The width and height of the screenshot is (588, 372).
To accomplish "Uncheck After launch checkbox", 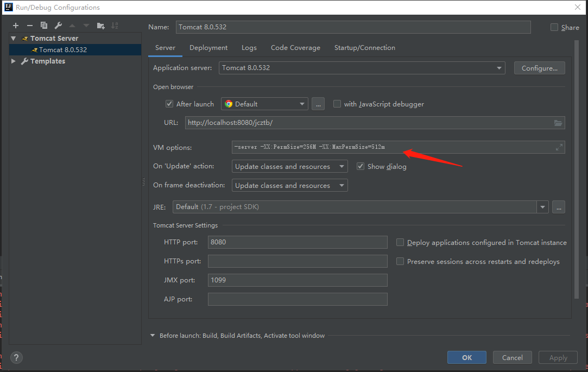I will 169,104.
